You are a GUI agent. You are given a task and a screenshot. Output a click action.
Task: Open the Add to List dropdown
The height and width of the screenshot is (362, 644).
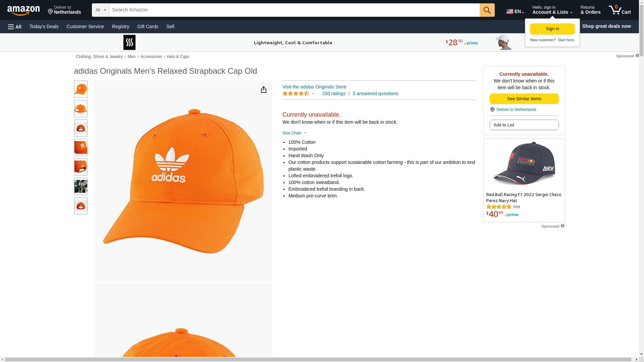524,125
